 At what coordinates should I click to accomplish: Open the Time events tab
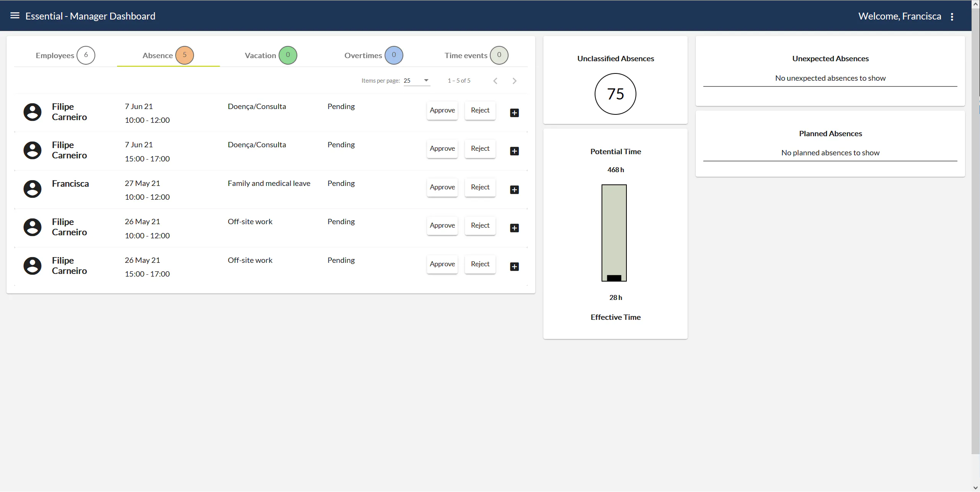476,55
